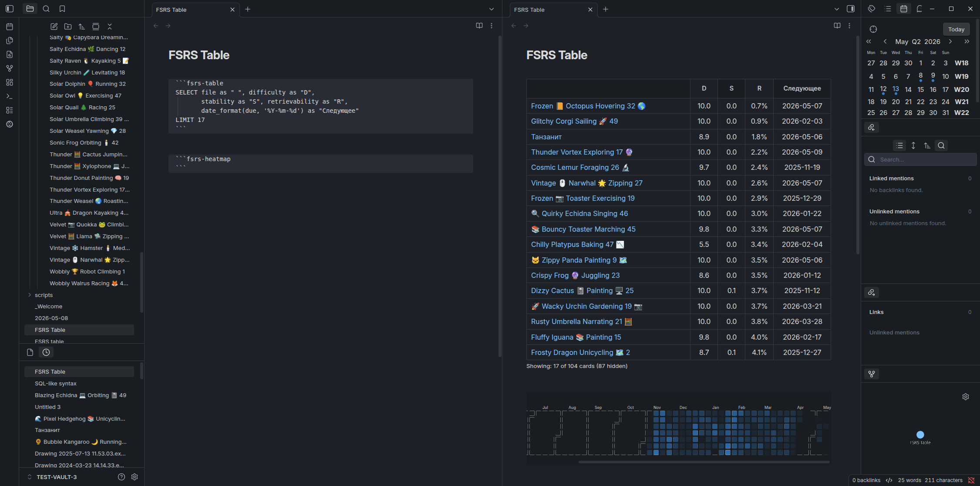Click the crosshair icon beside Today button

point(873,29)
